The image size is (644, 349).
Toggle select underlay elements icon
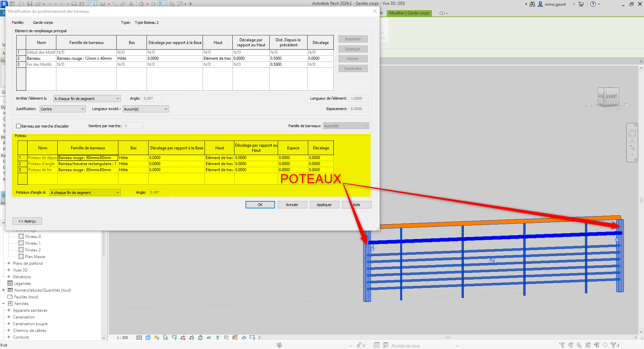pyautogui.click(x=571, y=345)
